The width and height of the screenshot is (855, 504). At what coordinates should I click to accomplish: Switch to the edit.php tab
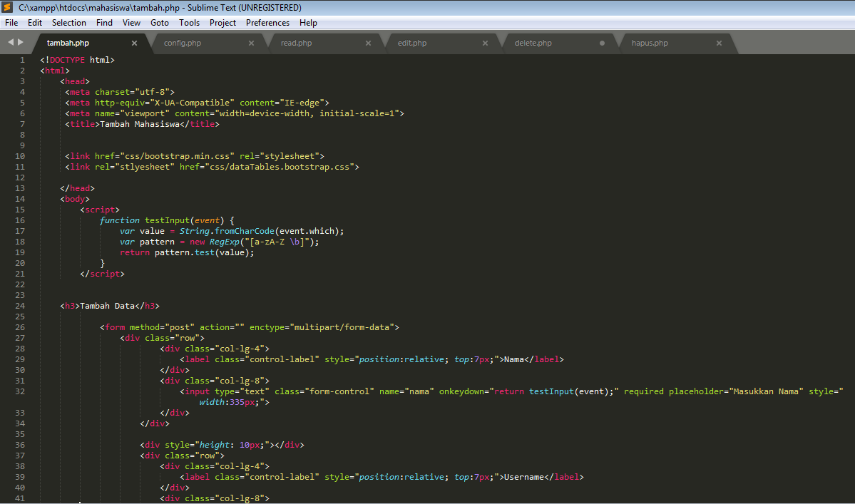click(412, 43)
